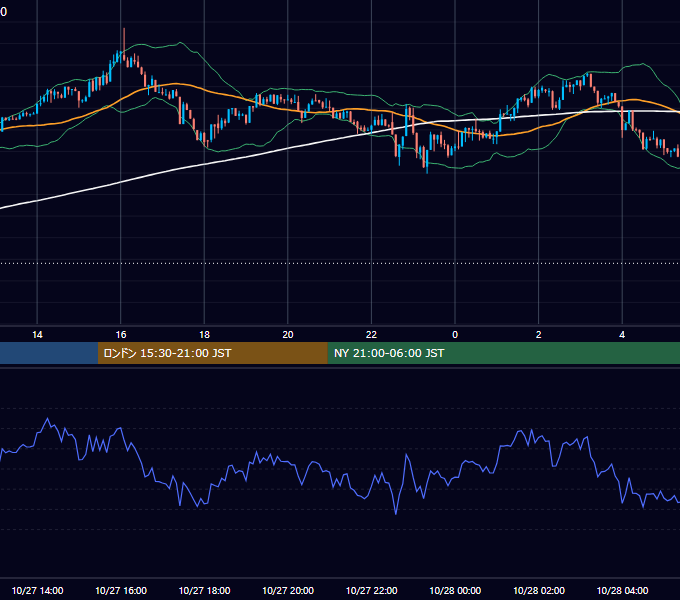Click the 10/28 02:00 timestamp label

click(x=539, y=590)
